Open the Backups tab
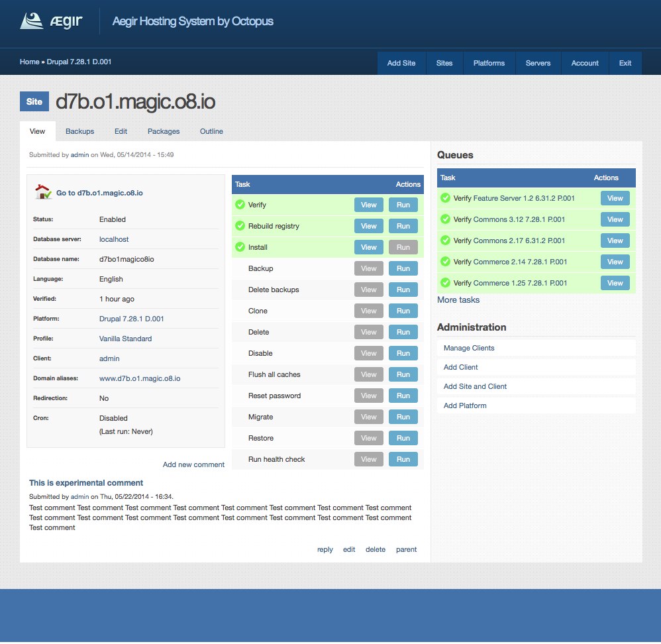This screenshot has width=661, height=644. (79, 131)
